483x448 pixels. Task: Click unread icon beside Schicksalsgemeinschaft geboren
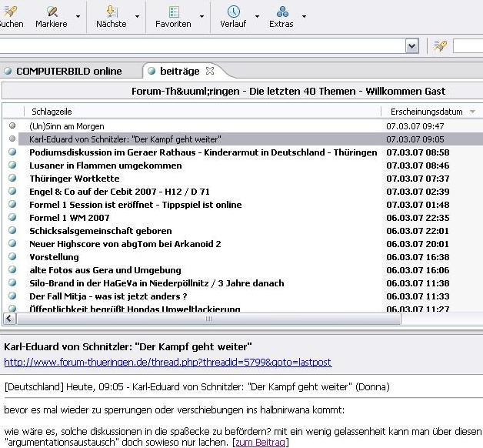pyautogui.click(x=12, y=230)
